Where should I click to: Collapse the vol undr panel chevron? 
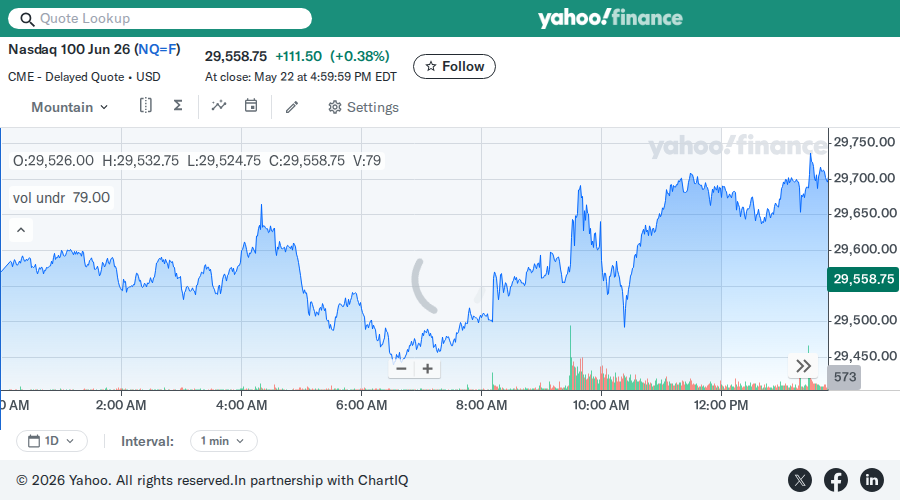[21, 230]
